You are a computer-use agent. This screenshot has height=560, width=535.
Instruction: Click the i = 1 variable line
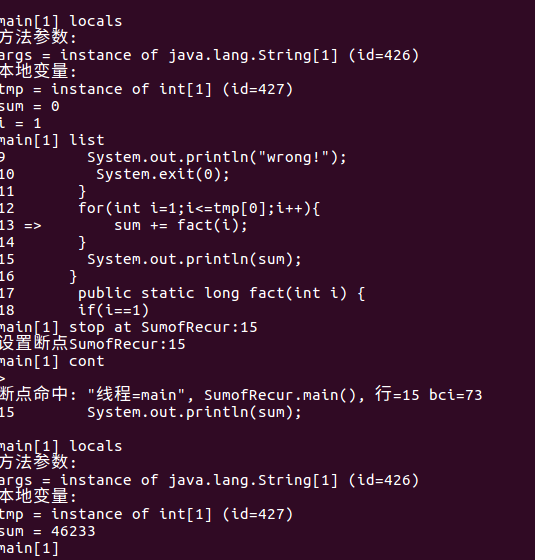tap(21, 123)
